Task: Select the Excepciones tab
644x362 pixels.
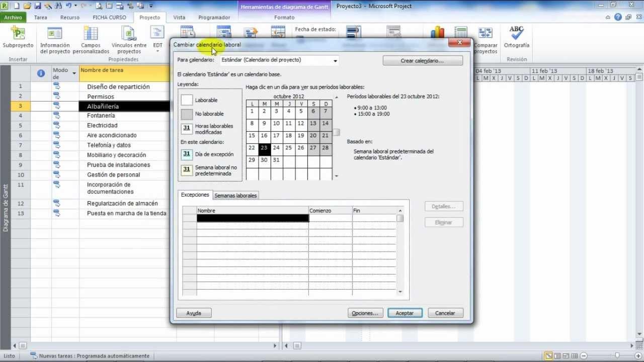Action: coord(195,195)
